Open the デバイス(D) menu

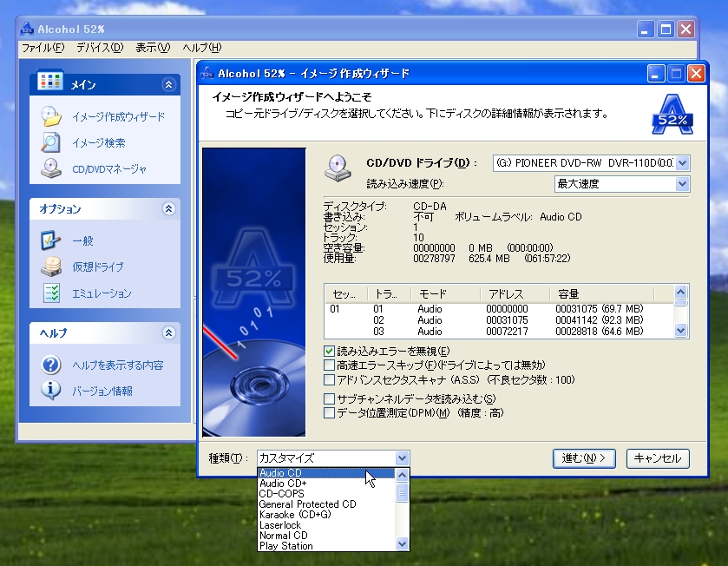100,48
